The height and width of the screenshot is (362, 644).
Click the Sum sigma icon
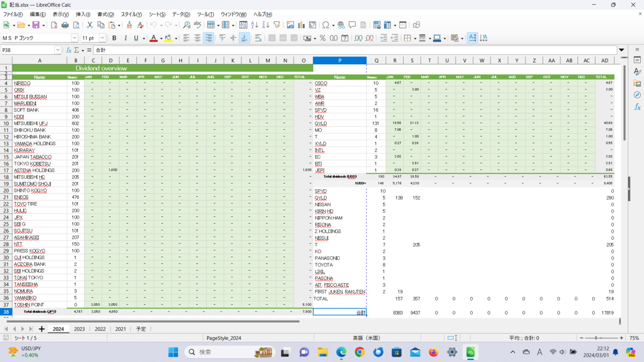click(x=77, y=50)
